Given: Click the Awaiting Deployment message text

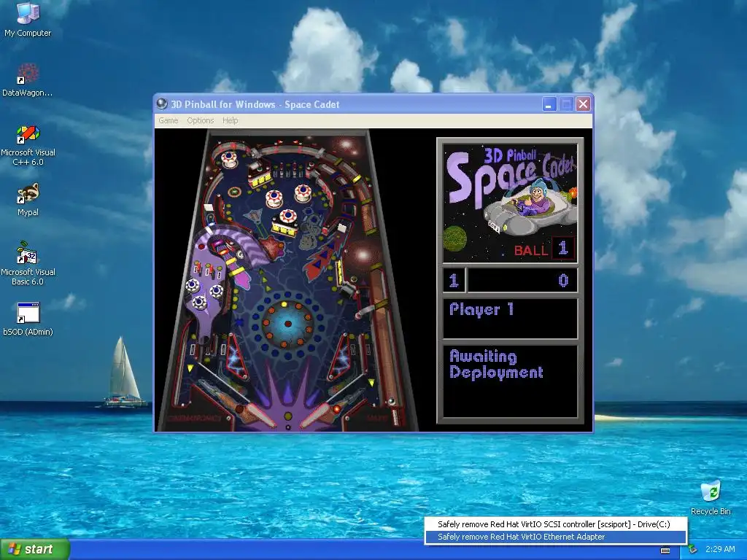Looking at the screenshot, I should tap(496, 365).
